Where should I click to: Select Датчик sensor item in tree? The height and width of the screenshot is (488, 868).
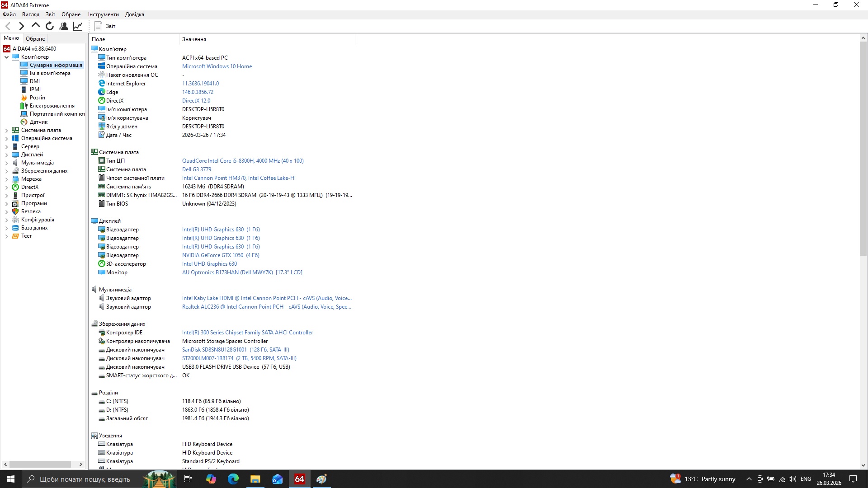(x=38, y=122)
